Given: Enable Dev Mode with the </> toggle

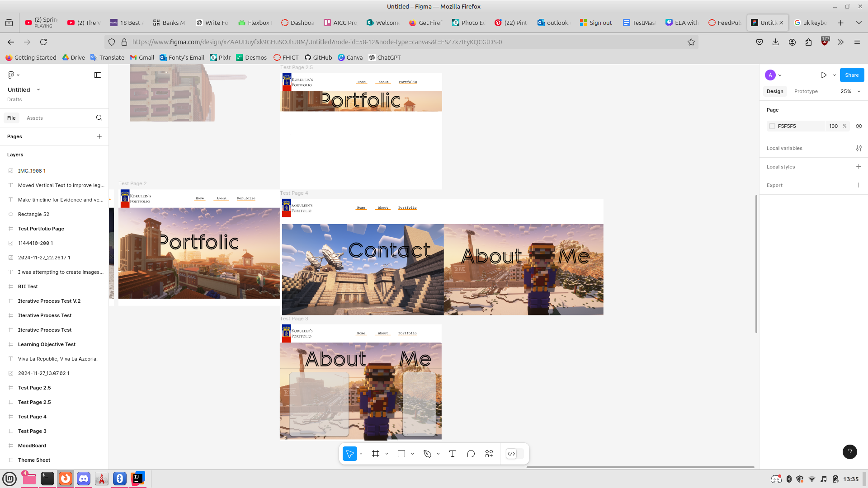Looking at the screenshot, I should pyautogui.click(x=511, y=453).
